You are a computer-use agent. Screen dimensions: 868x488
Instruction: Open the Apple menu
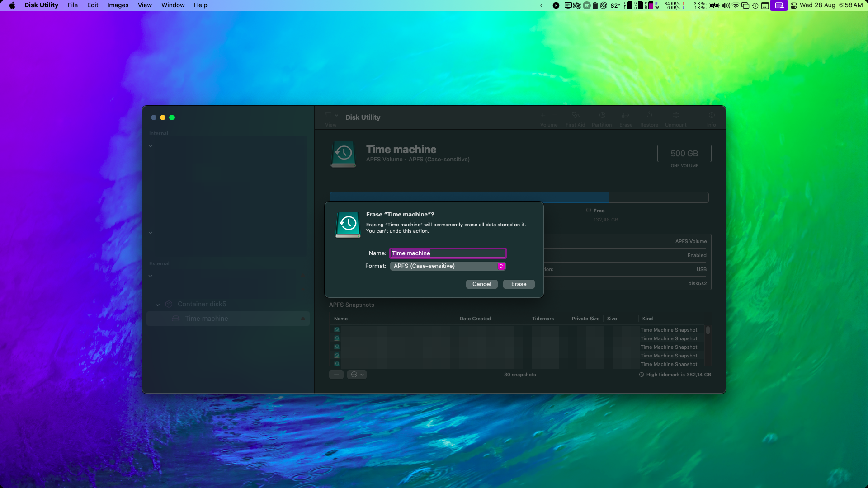click(x=12, y=5)
